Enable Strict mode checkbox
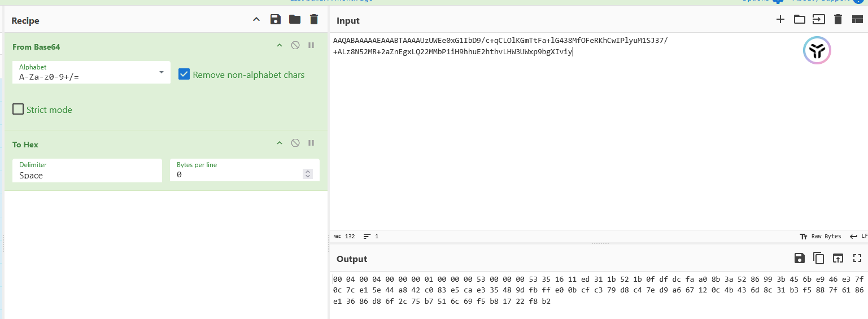 [18, 110]
